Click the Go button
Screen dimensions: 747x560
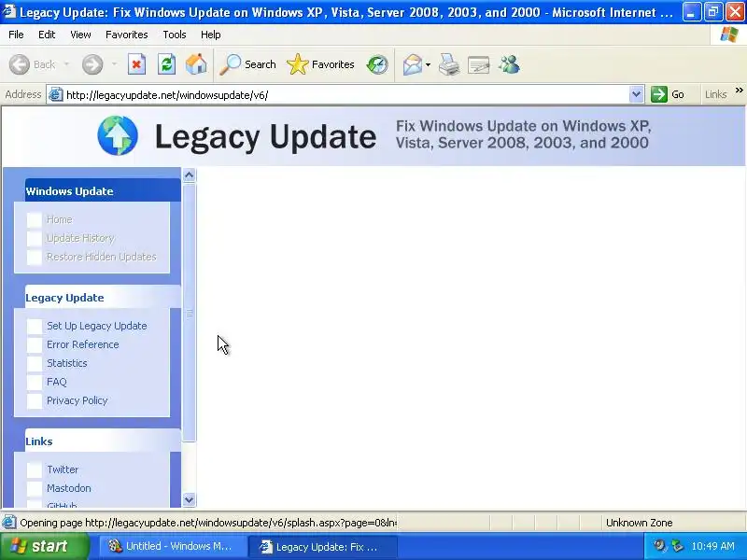[x=668, y=94]
